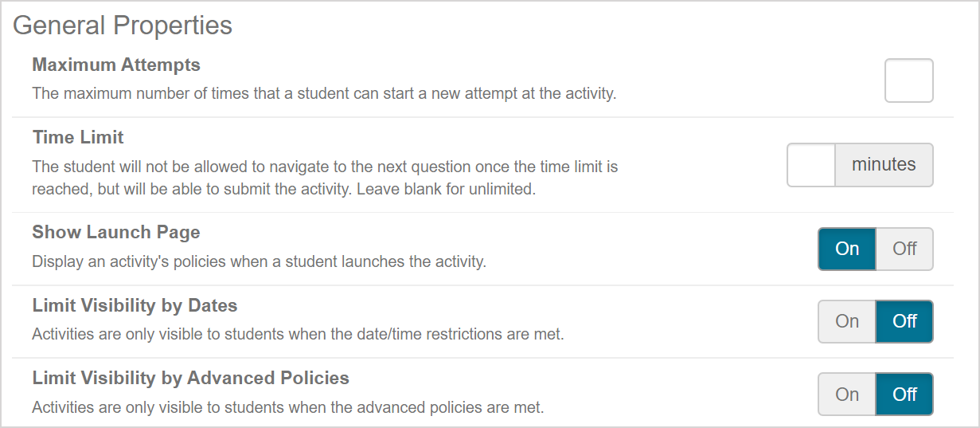Click the Show Launch Page label

pyautogui.click(x=116, y=232)
